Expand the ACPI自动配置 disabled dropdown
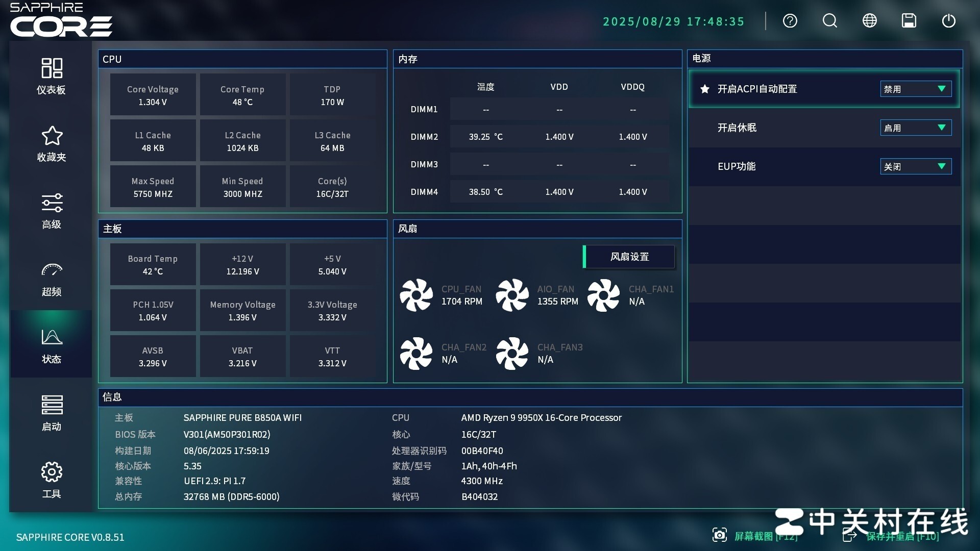Screen dimensions: 980x551 point(916,88)
